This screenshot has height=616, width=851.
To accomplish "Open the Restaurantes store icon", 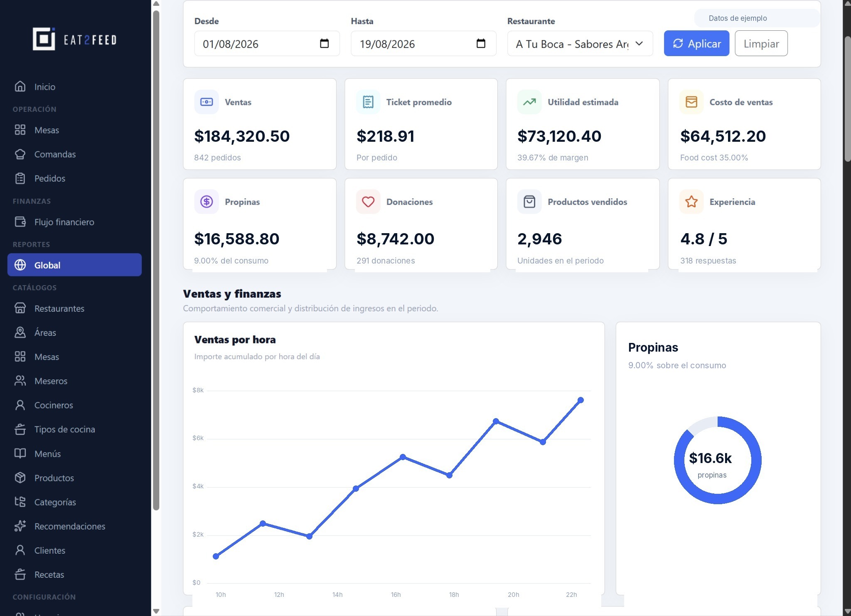I will (x=20, y=308).
